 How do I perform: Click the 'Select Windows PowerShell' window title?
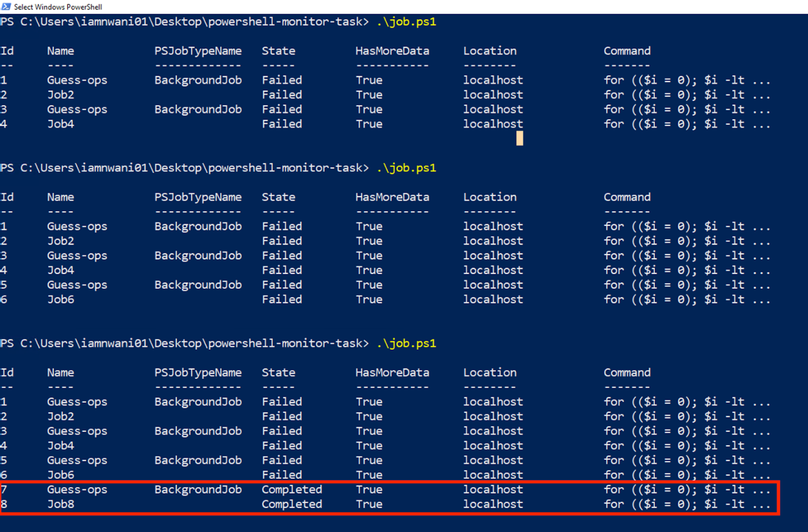tap(58, 7)
